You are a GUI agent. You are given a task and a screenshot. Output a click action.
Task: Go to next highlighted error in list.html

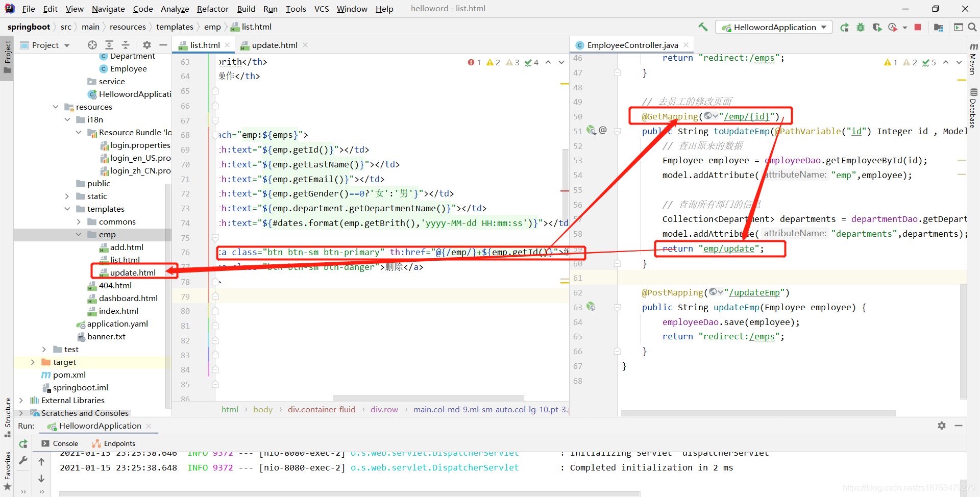(x=561, y=62)
